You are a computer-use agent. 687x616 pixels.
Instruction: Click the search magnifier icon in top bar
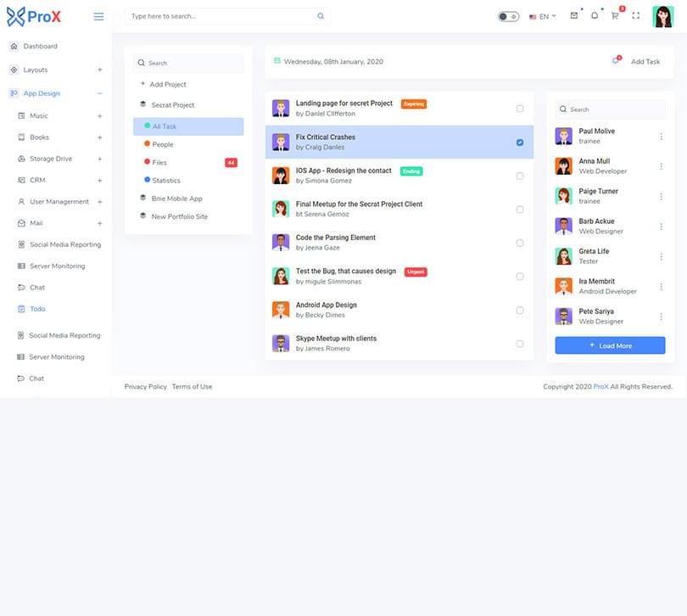pyautogui.click(x=321, y=16)
